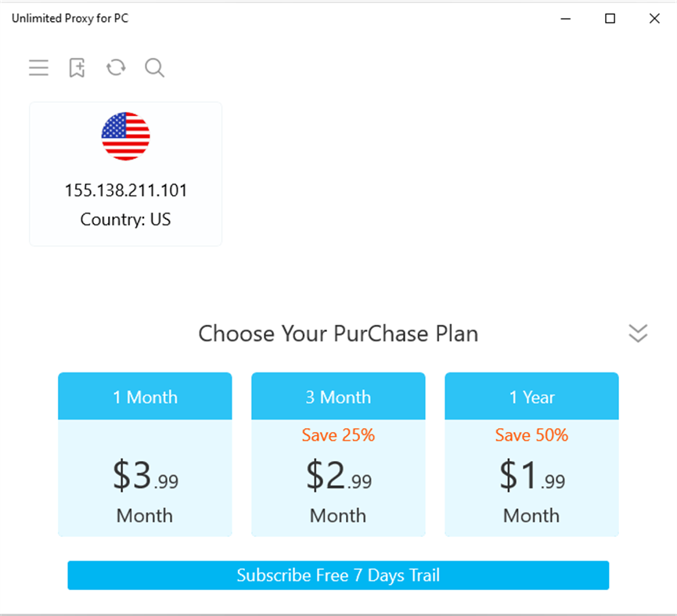Screen dimensions: 677x616
Task: Click the Unlimited Proxy for PC title
Action: coord(70,17)
